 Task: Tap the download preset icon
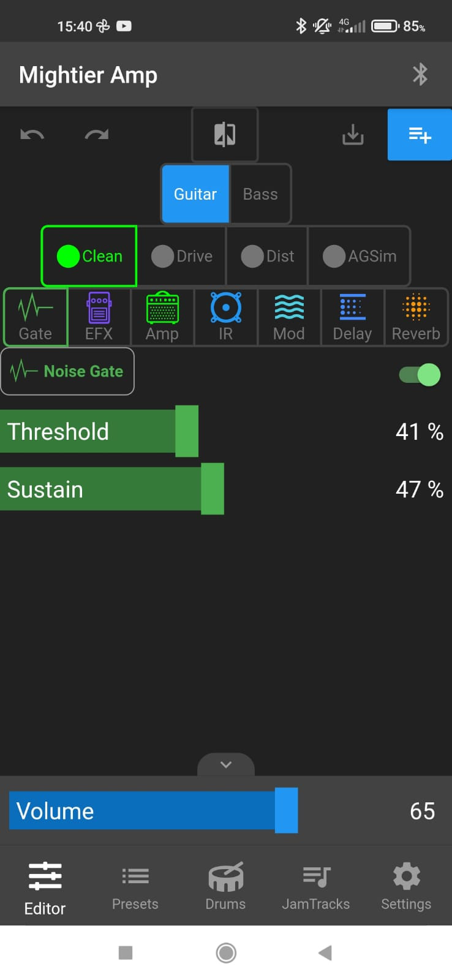click(x=353, y=134)
